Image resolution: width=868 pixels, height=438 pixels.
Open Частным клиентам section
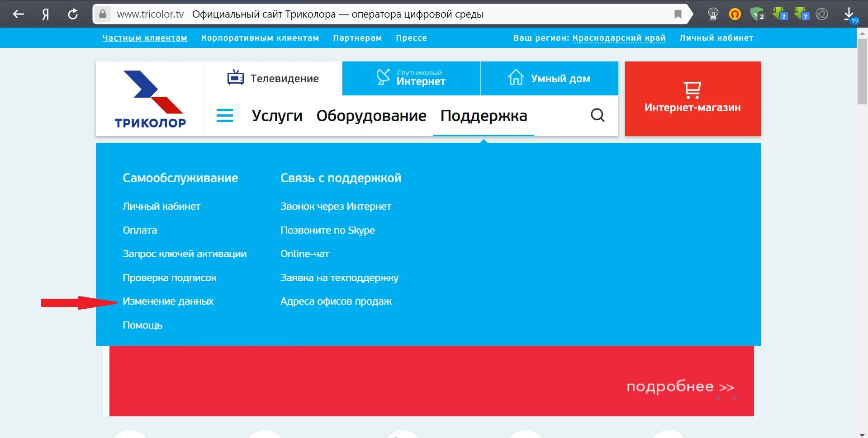145,38
